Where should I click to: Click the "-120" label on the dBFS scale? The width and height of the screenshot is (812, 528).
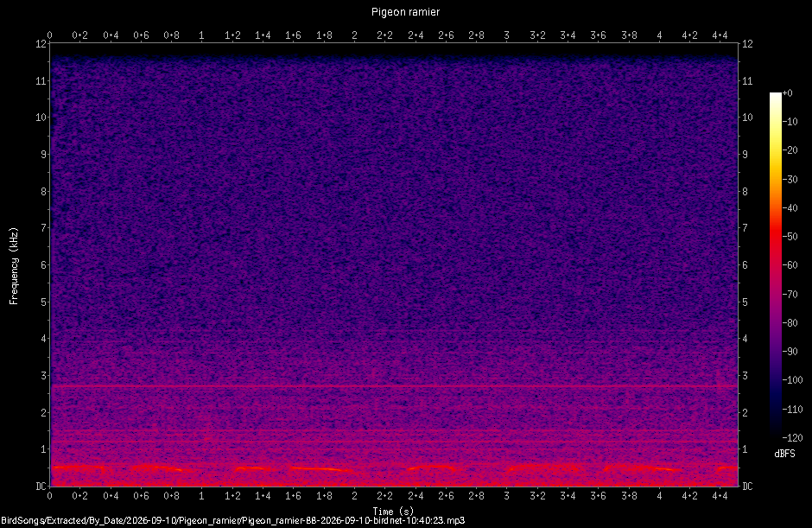click(x=792, y=438)
